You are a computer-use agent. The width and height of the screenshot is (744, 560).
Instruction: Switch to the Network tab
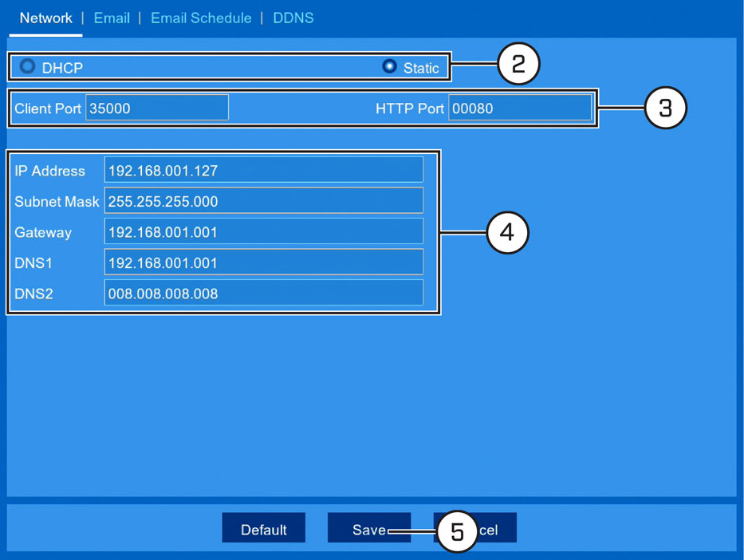[46, 18]
